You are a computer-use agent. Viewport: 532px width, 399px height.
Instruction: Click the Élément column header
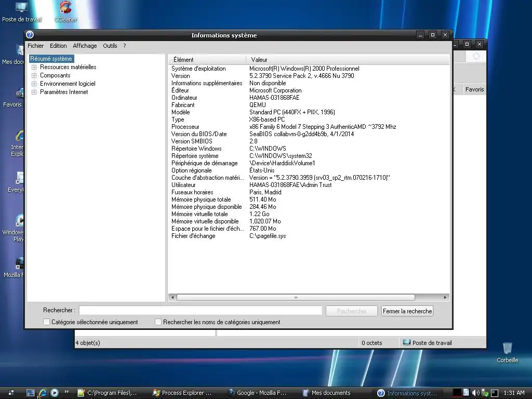pyautogui.click(x=207, y=60)
